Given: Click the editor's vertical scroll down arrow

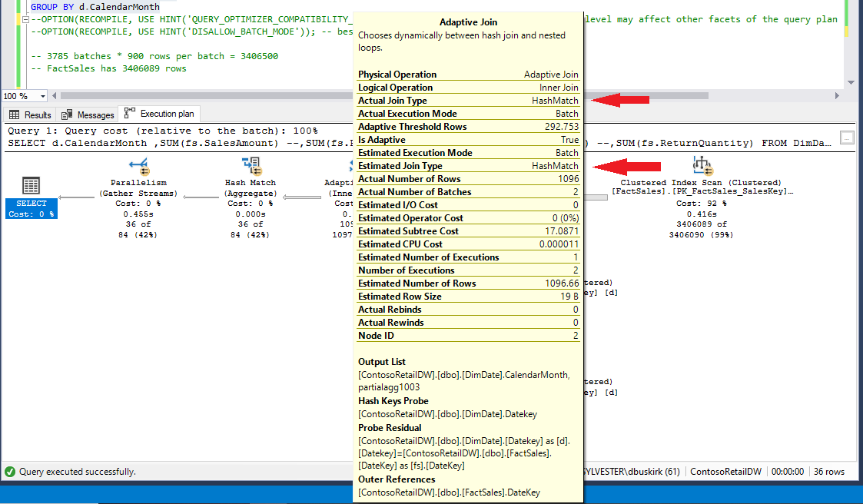Looking at the screenshot, I should [850, 82].
